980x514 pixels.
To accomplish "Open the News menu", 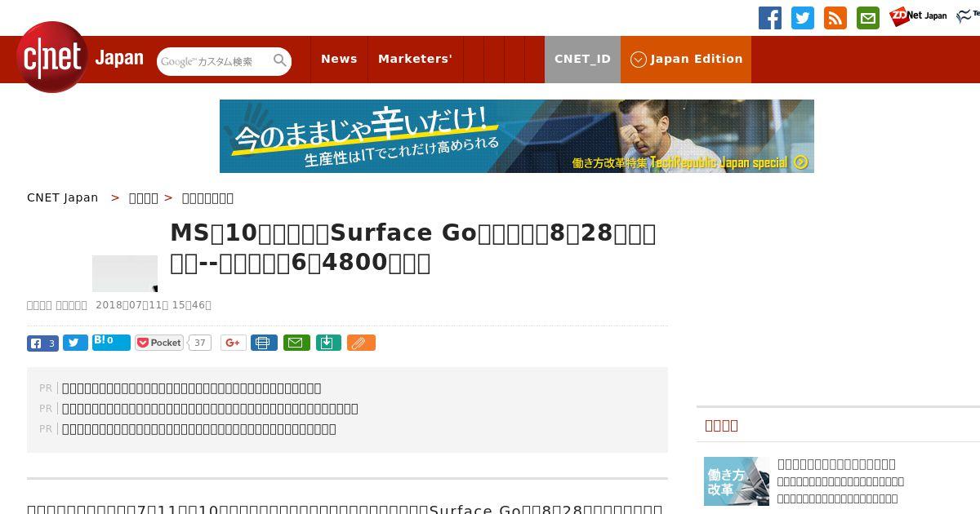I will coord(339,59).
